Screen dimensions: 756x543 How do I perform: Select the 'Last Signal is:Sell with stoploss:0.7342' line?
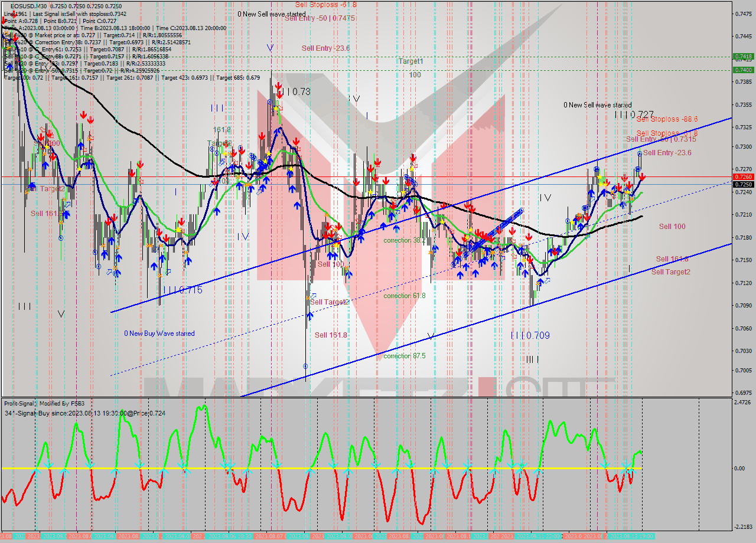click(65, 14)
